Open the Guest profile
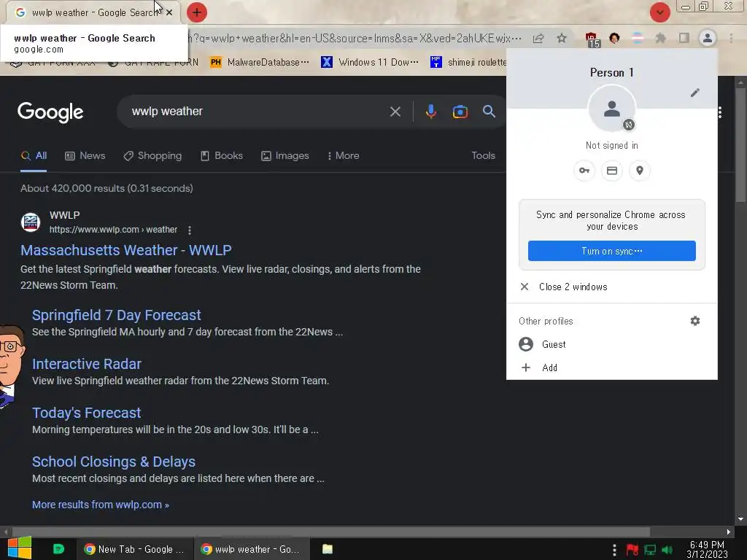Screen dimensions: 747x560 (x=612, y=344)
